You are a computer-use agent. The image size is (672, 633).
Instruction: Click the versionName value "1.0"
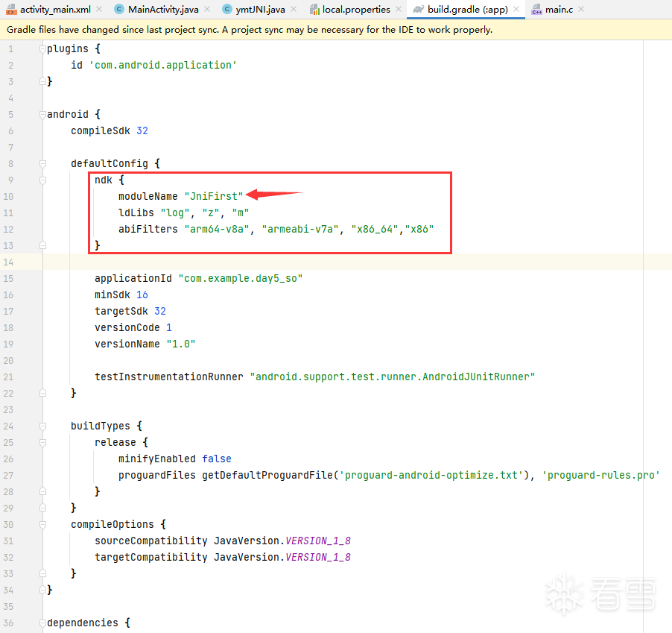tap(181, 344)
